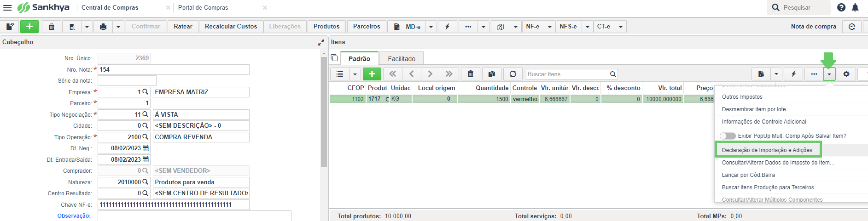Screen dimensions: 868x221
Task: Click the printer icon
Action: (103, 27)
